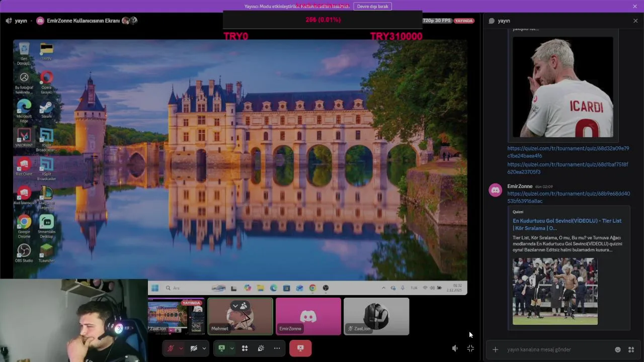Click the webcam overlay of the streamer

(x=74, y=320)
